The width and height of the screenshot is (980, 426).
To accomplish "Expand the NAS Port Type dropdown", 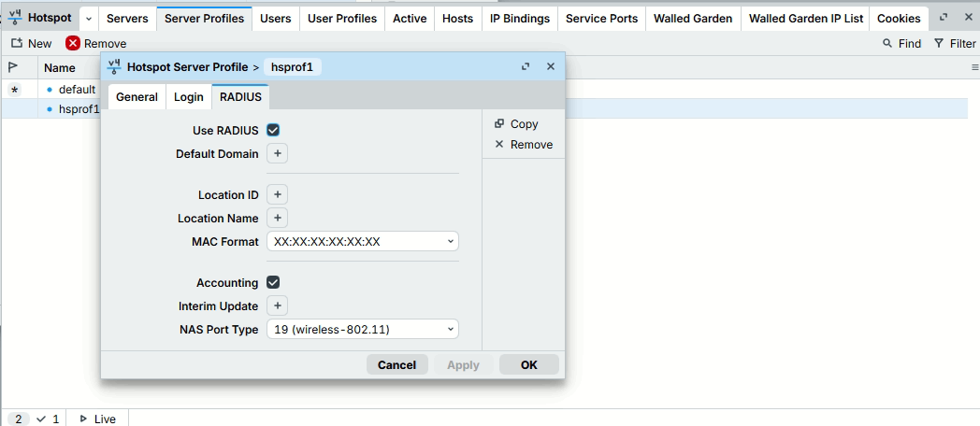I will (x=363, y=329).
